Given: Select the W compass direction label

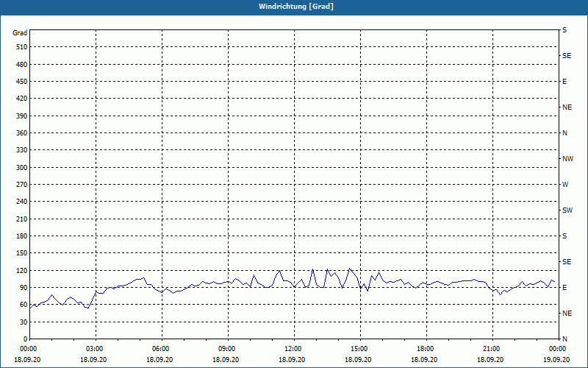Looking at the screenshot, I should (565, 185).
